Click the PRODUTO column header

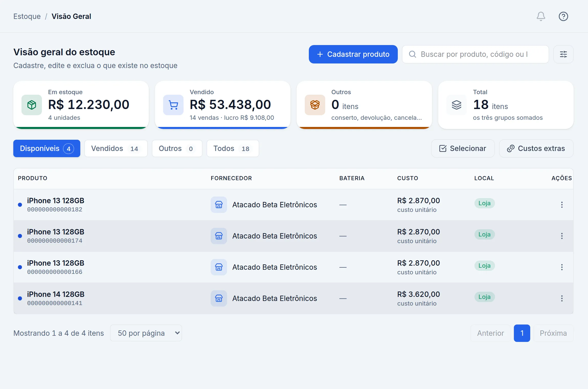(x=32, y=178)
